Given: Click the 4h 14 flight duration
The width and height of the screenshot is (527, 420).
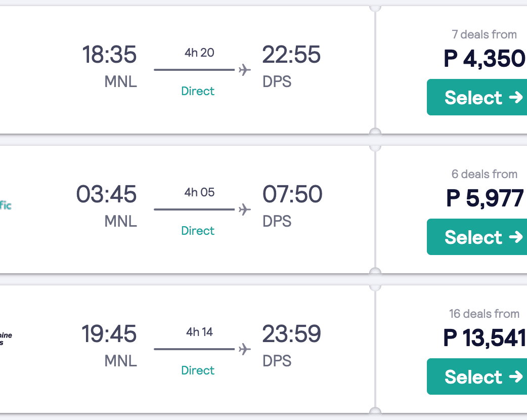Looking at the screenshot, I should 199,332.
